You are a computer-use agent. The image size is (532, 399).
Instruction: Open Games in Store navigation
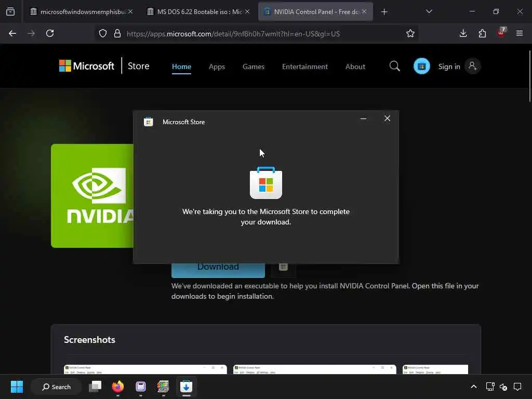coord(254,66)
